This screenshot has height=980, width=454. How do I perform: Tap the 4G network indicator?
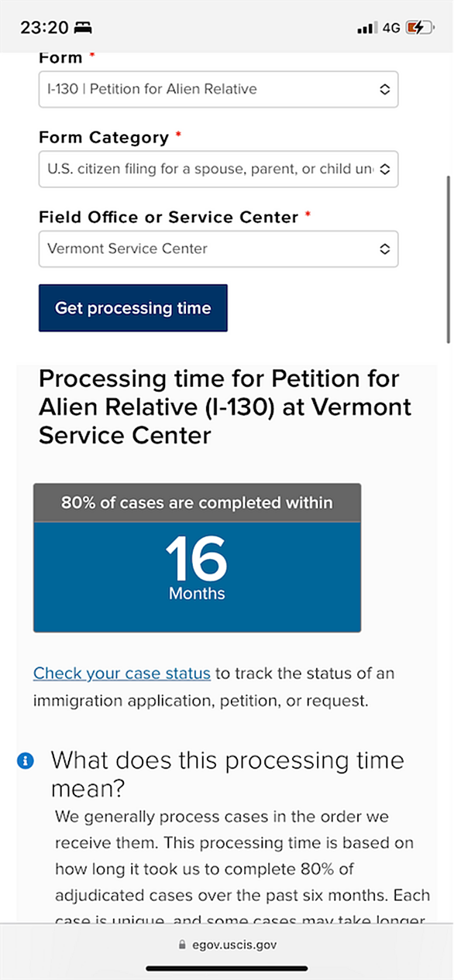coord(391,28)
